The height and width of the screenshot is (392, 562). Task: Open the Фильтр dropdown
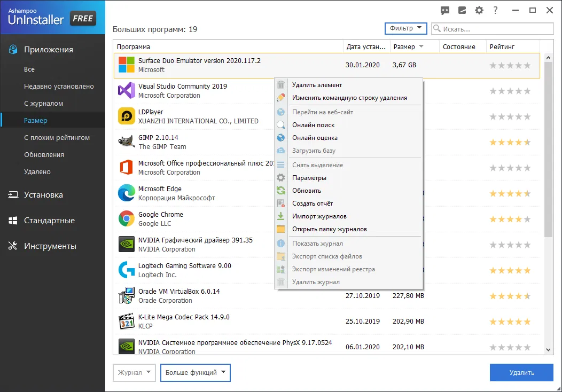(405, 28)
